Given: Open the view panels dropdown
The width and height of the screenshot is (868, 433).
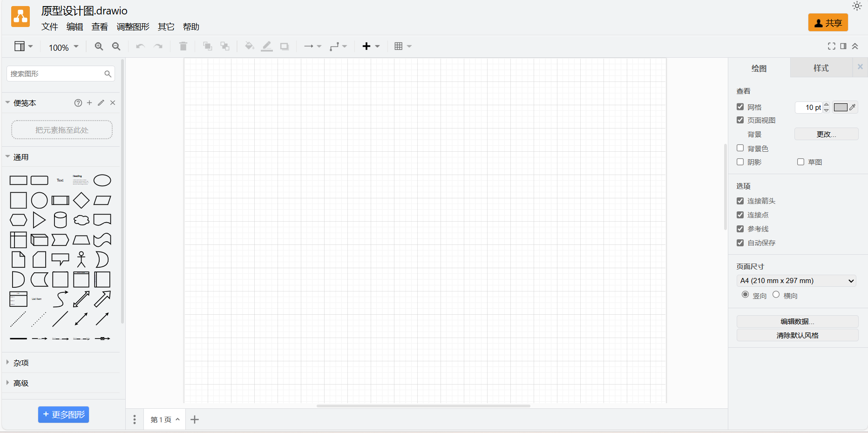Looking at the screenshot, I should 23,46.
